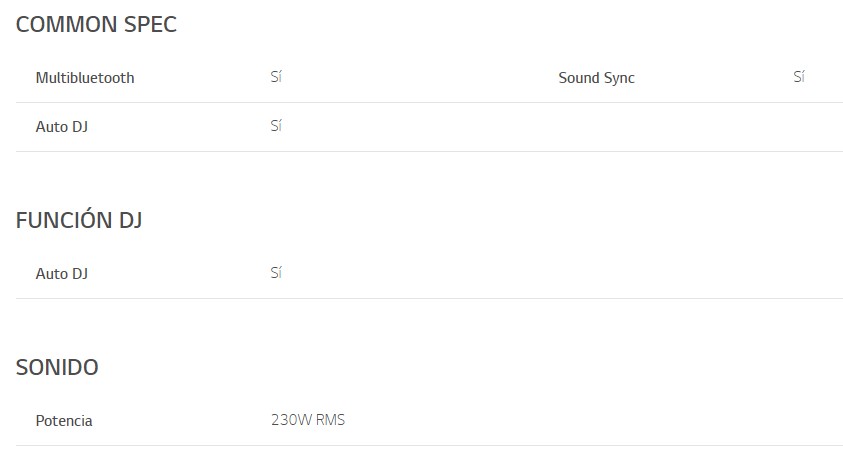Screen dimensions: 843x458
Task: Click the 230W power figure
Action: (291, 420)
